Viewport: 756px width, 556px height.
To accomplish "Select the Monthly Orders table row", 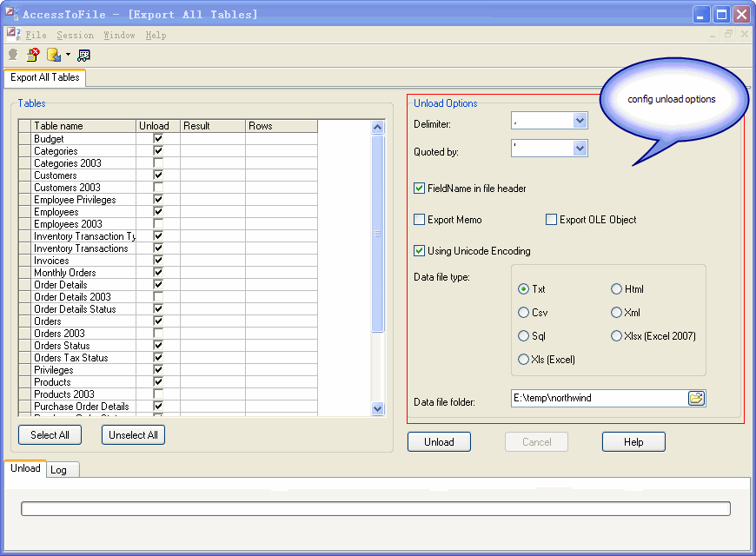I will click(168, 273).
